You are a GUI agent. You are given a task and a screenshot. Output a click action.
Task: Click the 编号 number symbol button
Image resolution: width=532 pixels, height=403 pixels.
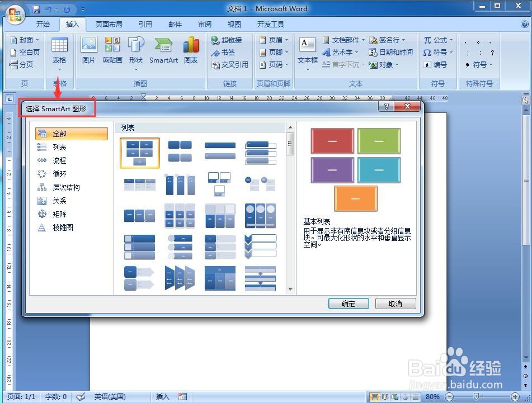click(435, 64)
